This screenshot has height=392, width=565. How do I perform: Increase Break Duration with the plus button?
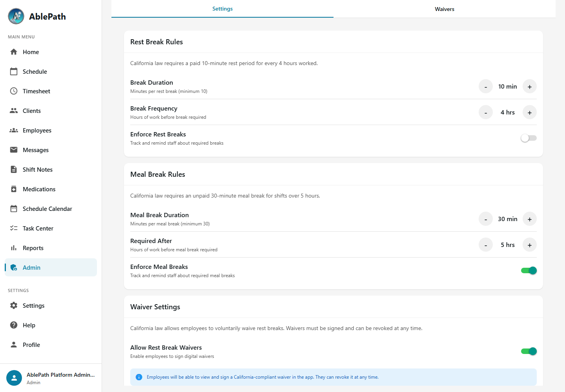[x=530, y=87]
